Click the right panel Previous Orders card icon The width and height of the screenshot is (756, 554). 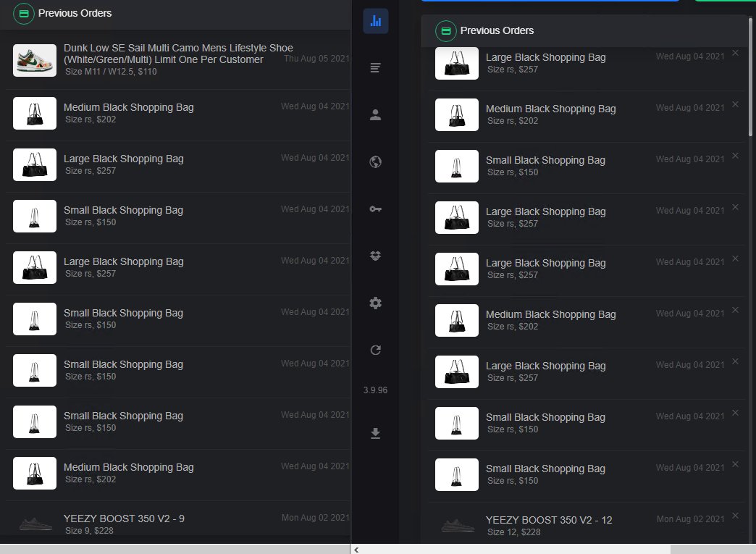click(x=445, y=31)
